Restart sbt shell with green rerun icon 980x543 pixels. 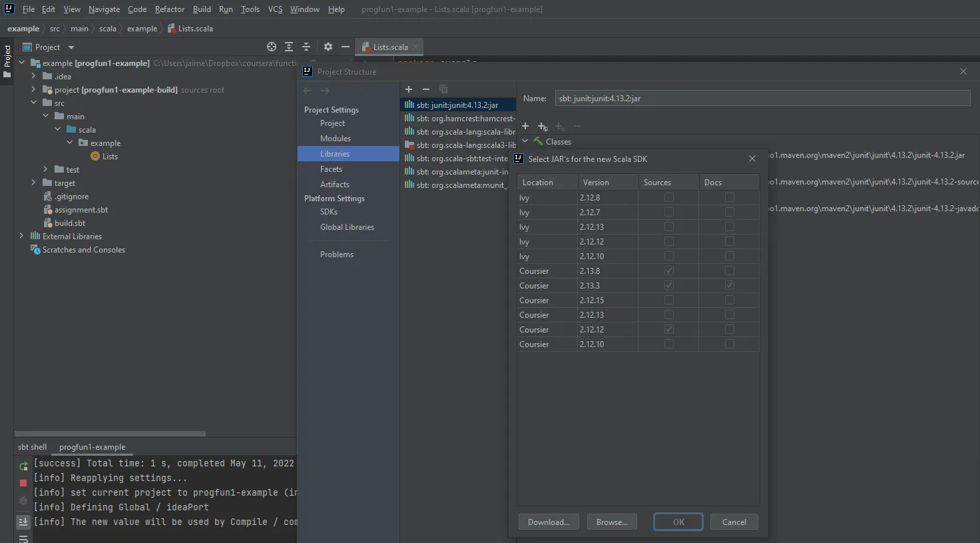point(23,466)
